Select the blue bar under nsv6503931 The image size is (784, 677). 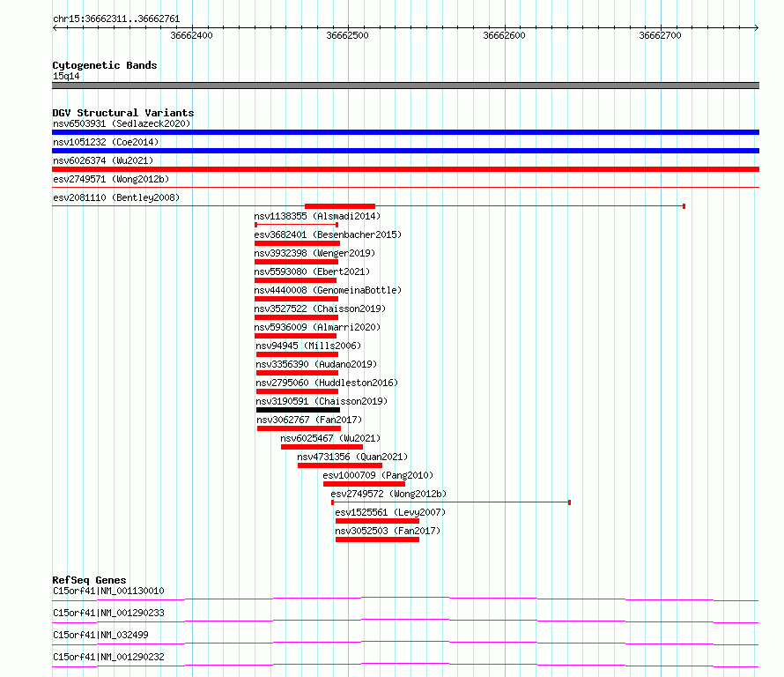(405, 132)
